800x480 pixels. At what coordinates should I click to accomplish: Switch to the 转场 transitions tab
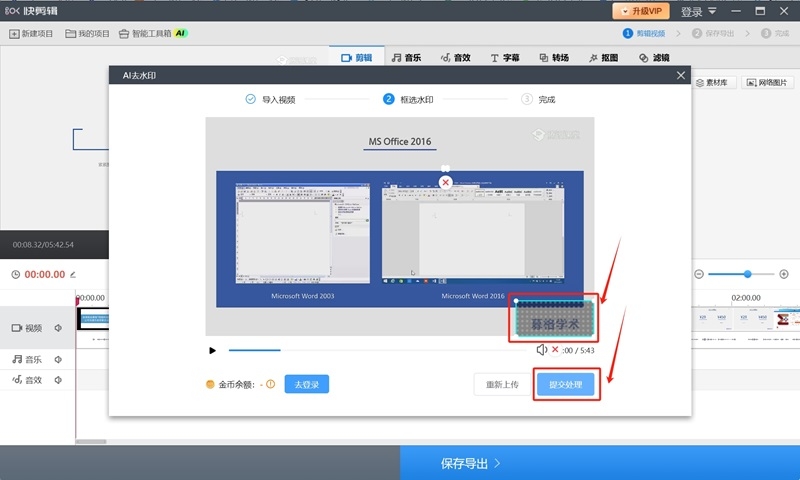click(x=554, y=58)
